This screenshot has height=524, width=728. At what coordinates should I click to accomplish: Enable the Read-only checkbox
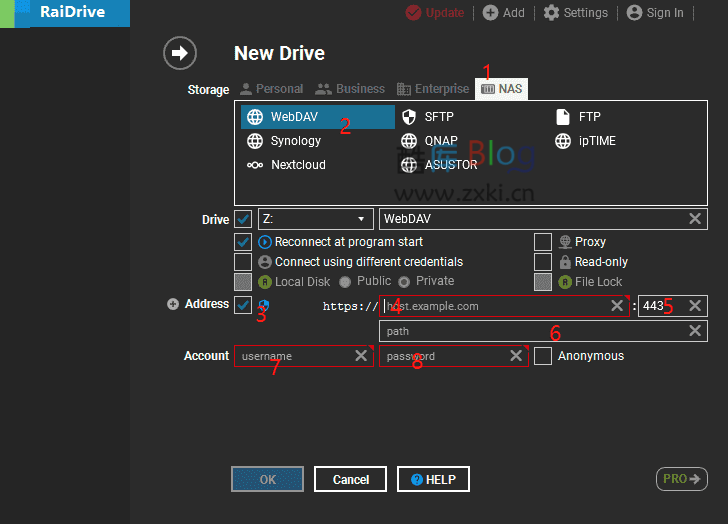pos(543,262)
